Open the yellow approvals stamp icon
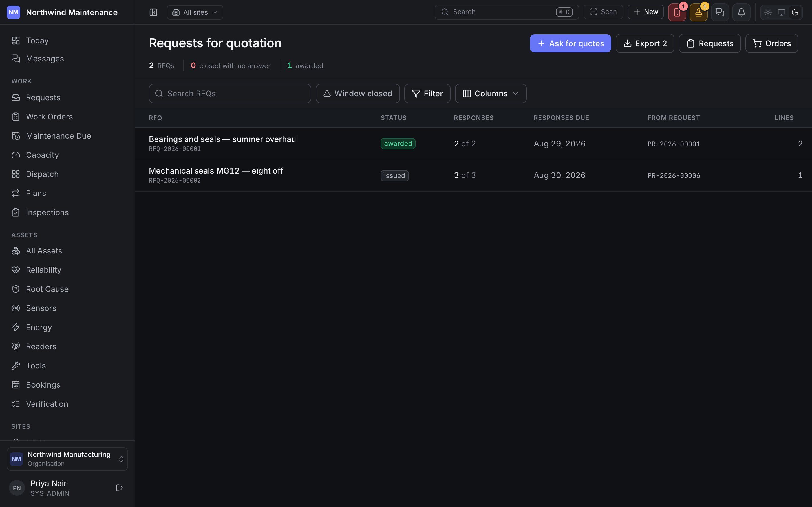This screenshot has height=507, width=812. click(x=699, y=12)
